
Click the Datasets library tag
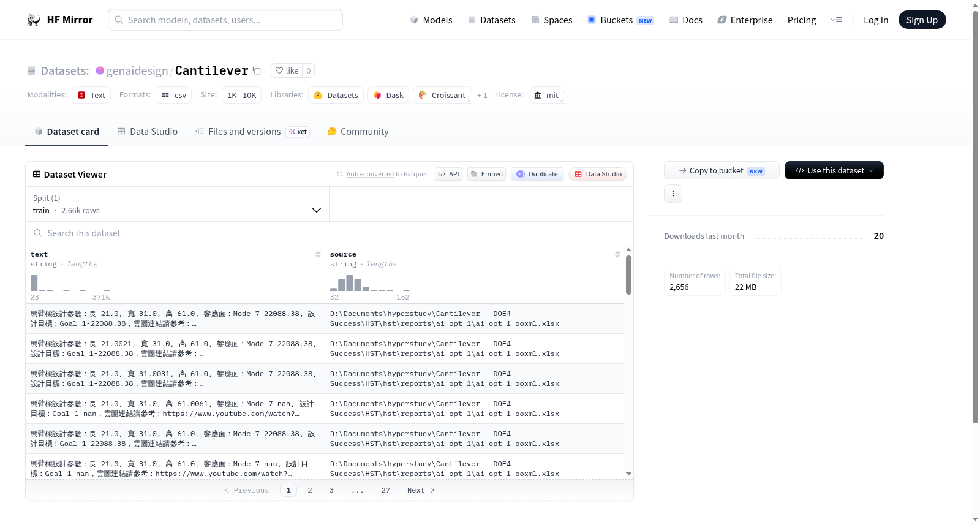point(336,95)
